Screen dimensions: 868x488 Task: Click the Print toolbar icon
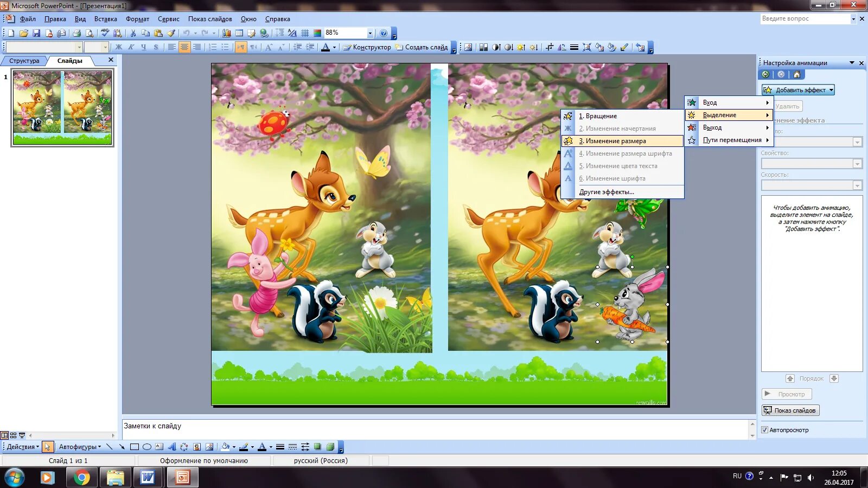[77, 33]
